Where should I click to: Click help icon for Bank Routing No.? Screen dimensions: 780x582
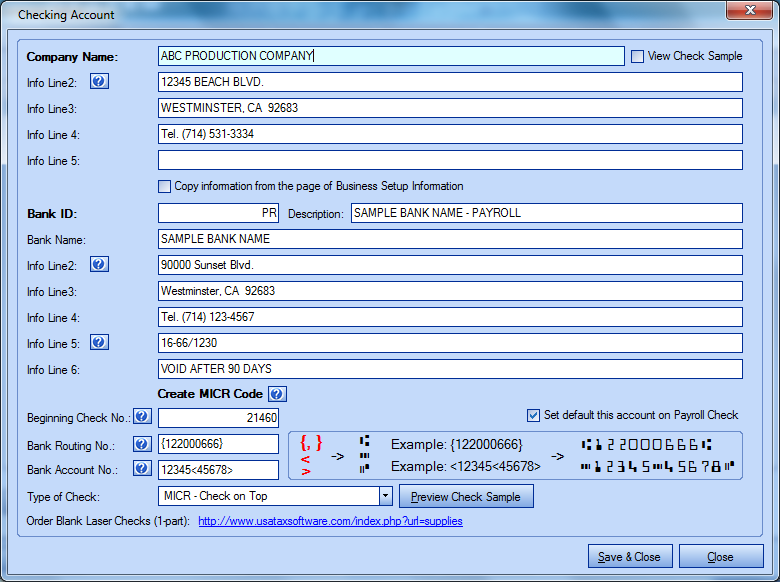[x=142, y=444]
